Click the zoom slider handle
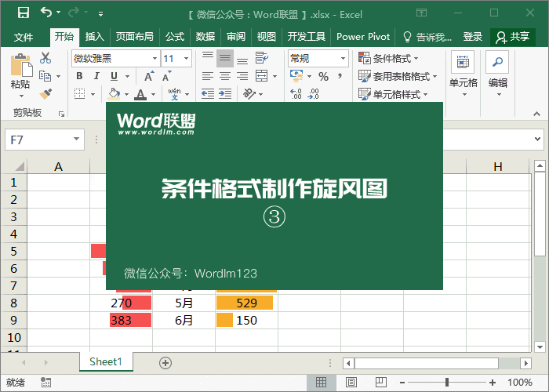 click(447, 383)
